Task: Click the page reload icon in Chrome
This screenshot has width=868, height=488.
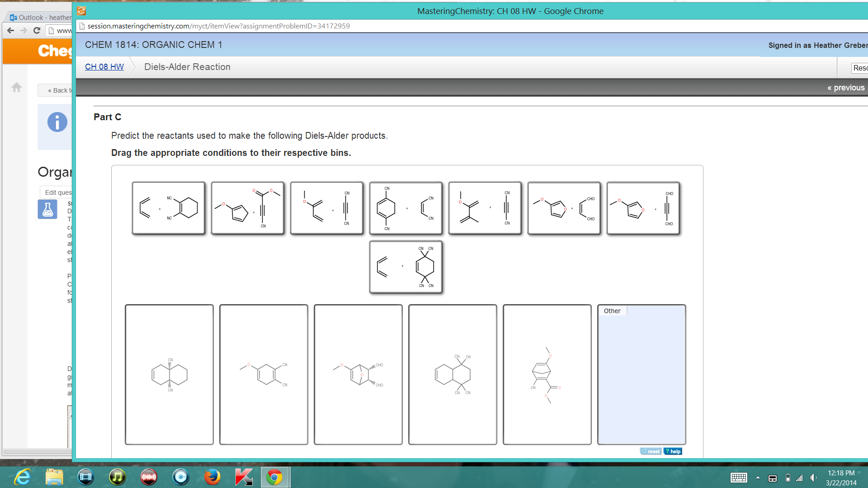Action: [37, 30]
